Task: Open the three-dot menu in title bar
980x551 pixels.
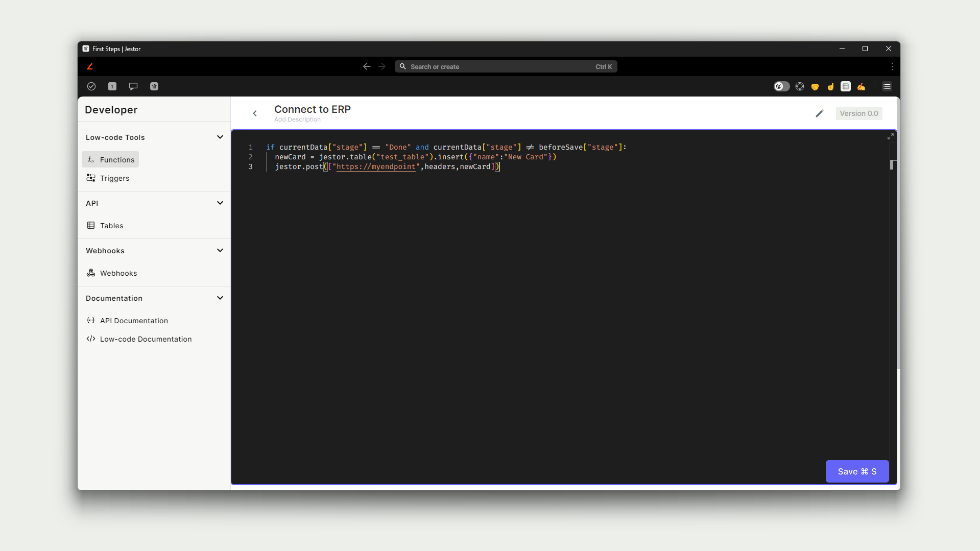Action: 892,66
